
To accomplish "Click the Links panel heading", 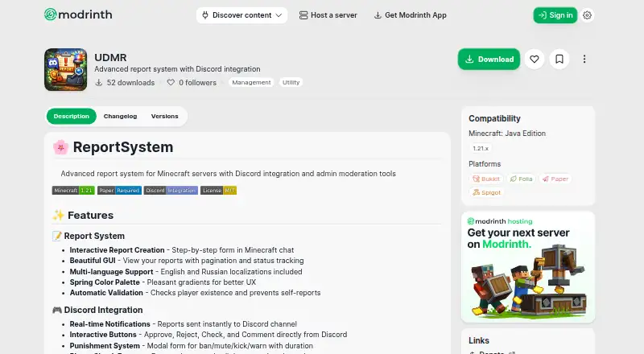I will click(x=479, y=340).
